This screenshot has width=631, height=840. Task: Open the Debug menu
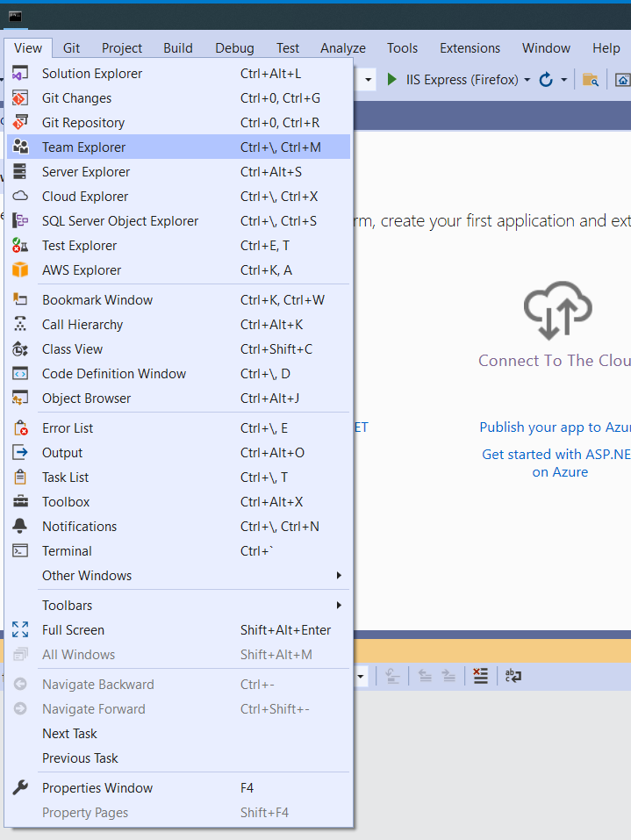tap(234, 48)
